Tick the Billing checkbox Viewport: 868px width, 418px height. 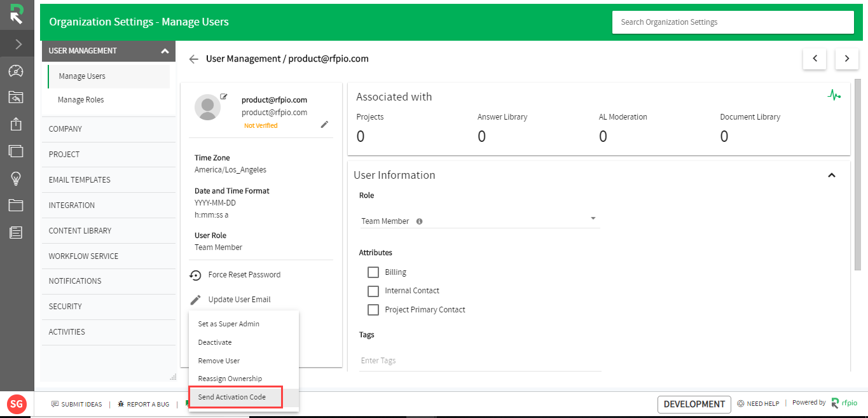(373, 272)
